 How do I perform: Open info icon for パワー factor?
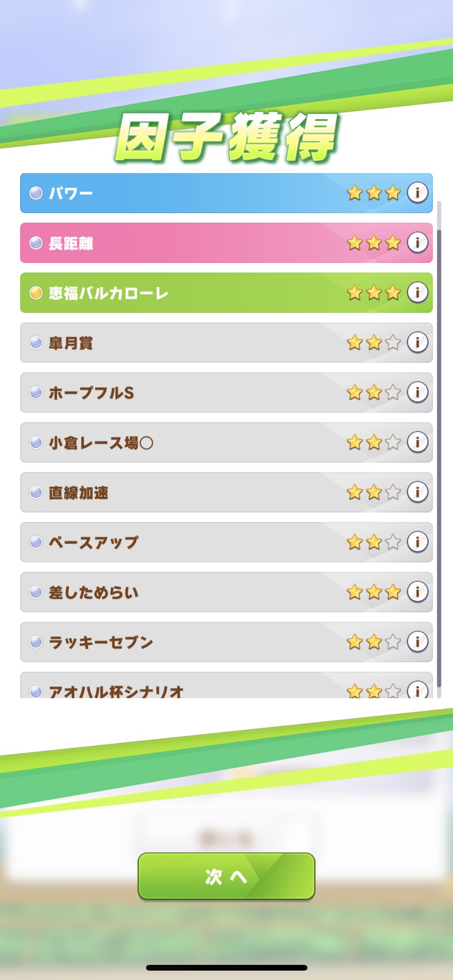click(x=418, y=193)
